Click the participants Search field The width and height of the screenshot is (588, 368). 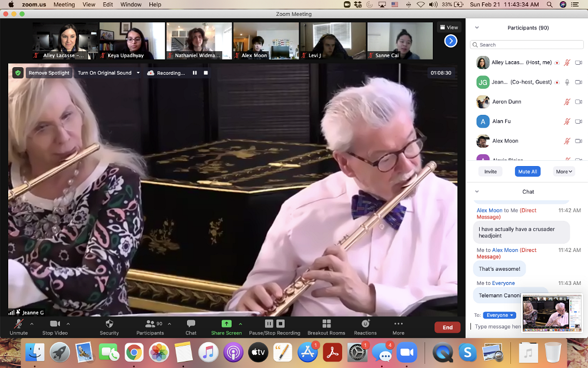coord(526,45)
